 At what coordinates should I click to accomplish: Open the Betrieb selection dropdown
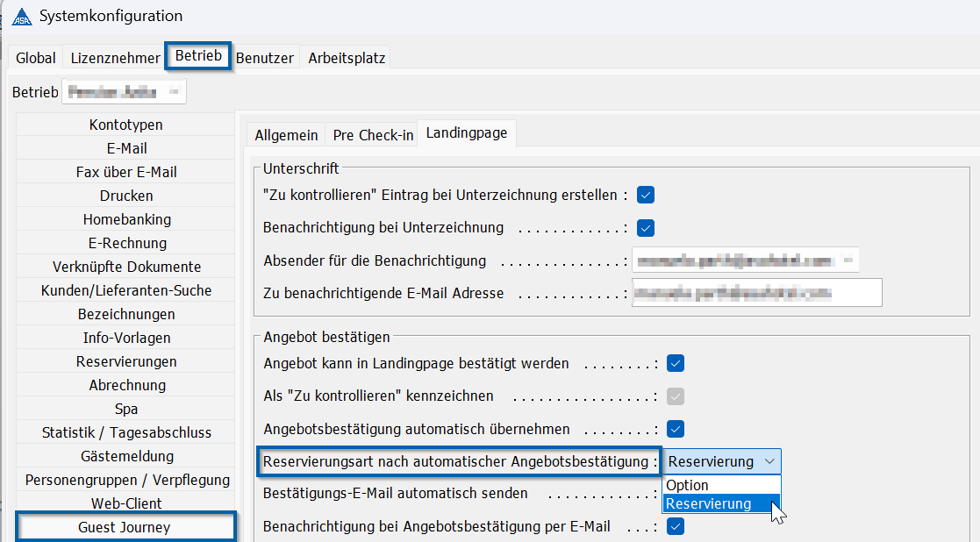tap(175, 92)
